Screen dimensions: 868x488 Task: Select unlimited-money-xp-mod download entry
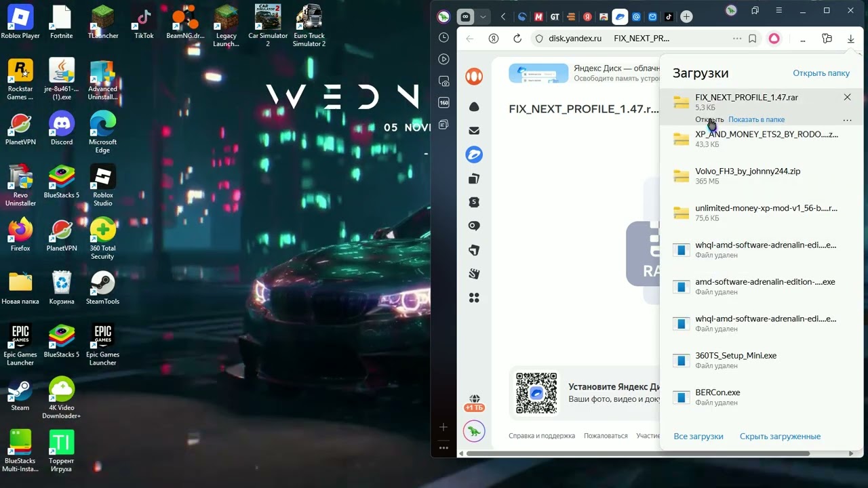click(762, 213)
